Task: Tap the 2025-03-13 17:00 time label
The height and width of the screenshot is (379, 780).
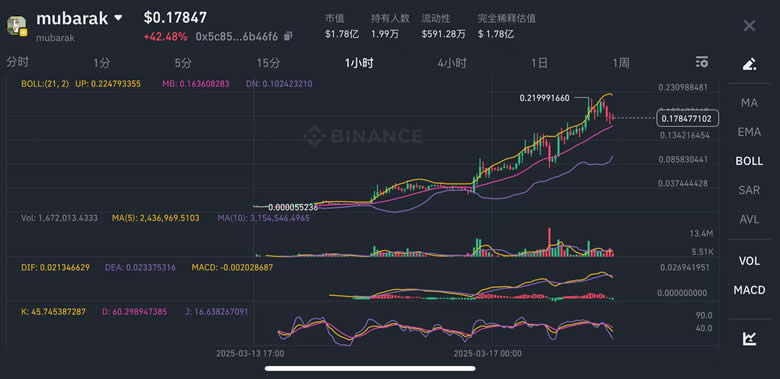Action: 250,354
